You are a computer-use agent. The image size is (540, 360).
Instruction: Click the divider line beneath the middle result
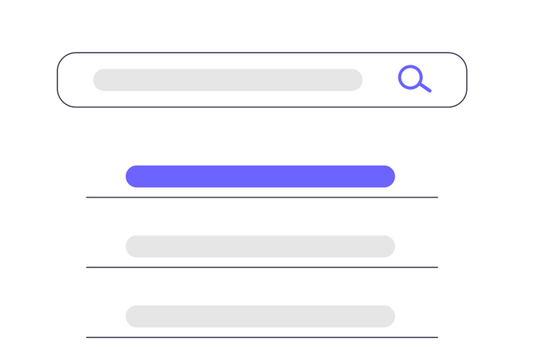coord(262,267)
